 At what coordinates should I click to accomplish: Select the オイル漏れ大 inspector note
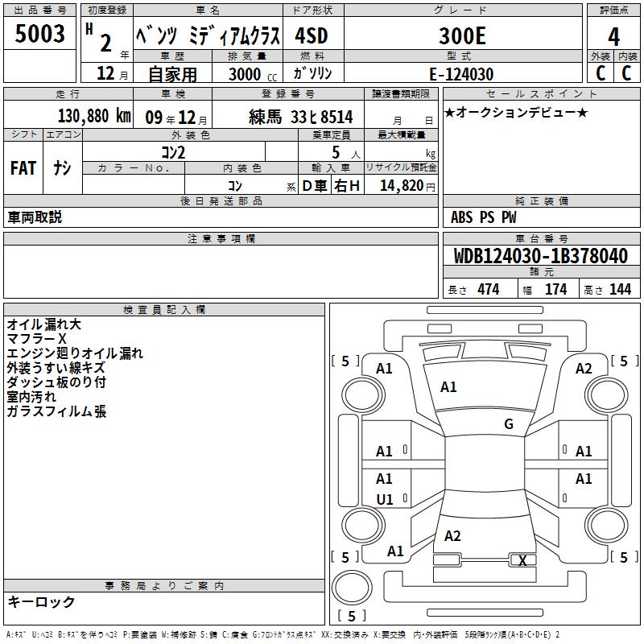[x=44, y=324]
